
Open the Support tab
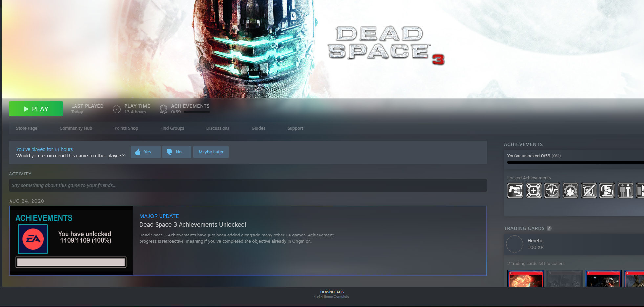[x=295, y=128]
